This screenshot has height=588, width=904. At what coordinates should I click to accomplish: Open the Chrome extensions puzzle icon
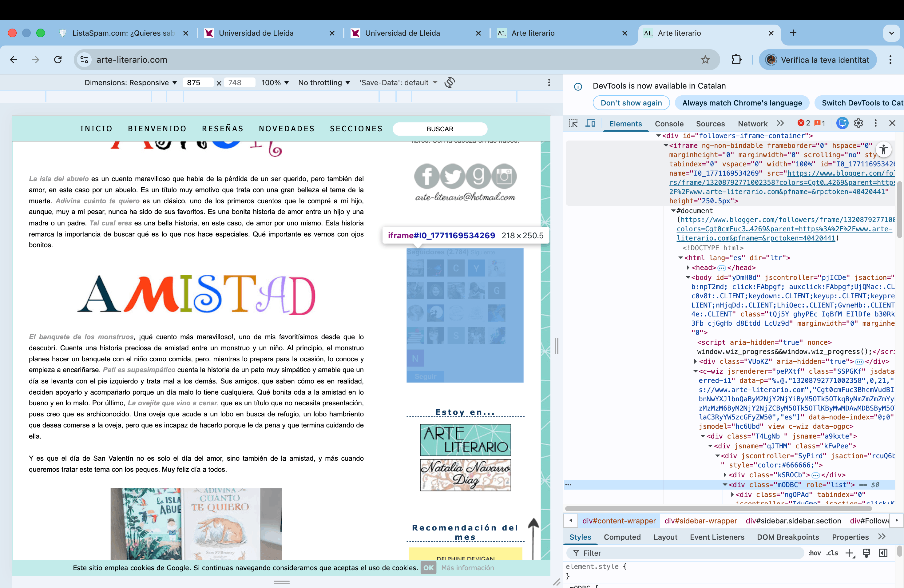736,60
